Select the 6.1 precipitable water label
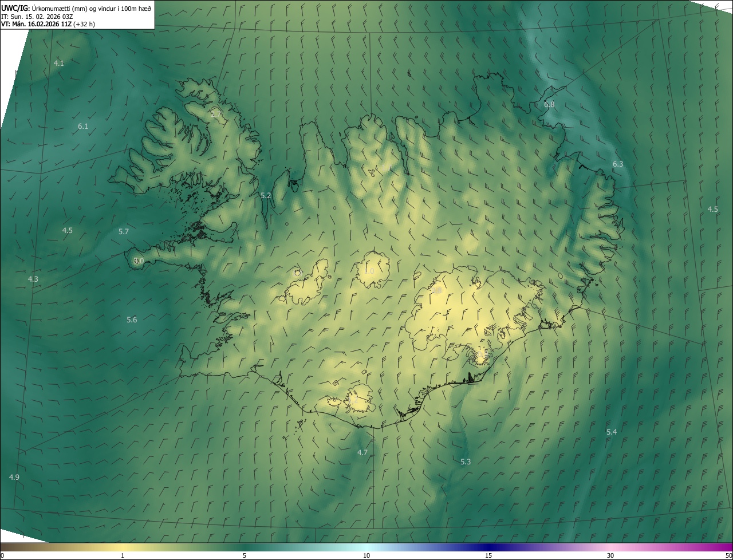Viewport: 733px width, 560px height. (83, 126)
